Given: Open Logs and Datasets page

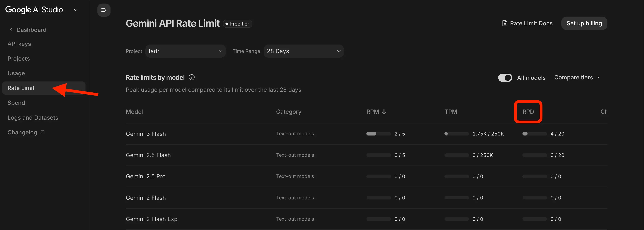Looking at the screenshot, I should 33,118.
